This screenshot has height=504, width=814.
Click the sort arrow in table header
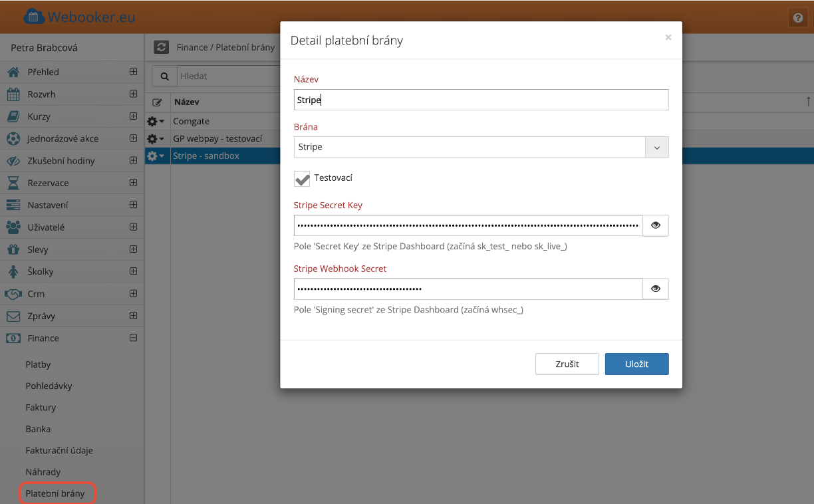[808, 102]
